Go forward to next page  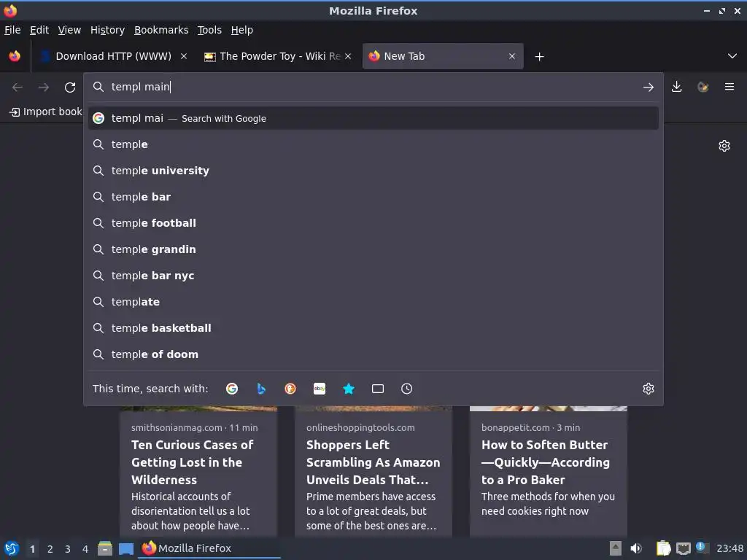(44, 87)
